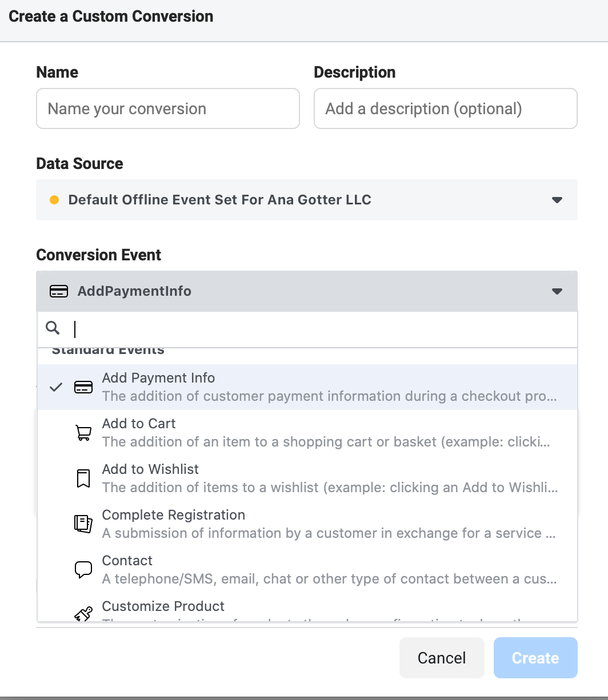This screenshot has width=608, height=700.
Task: Click the description field to add a description
Action: 445,108
